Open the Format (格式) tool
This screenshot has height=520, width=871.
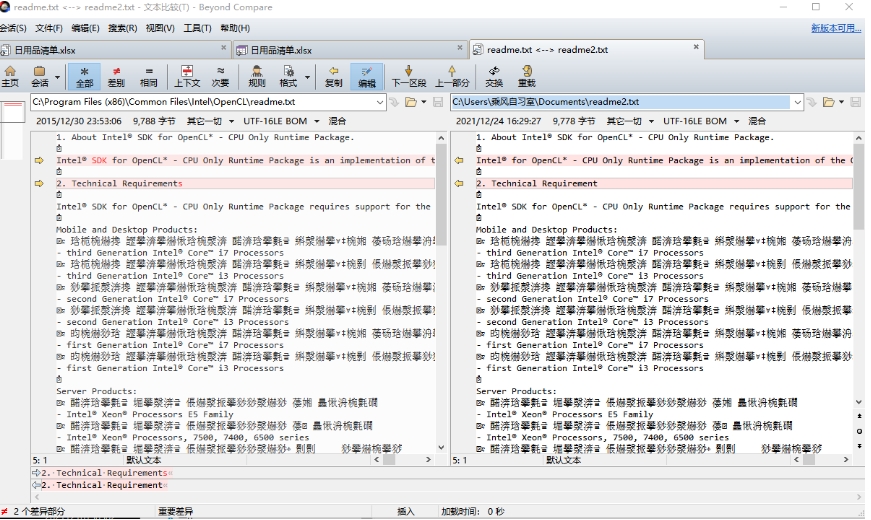pos(288,76)
